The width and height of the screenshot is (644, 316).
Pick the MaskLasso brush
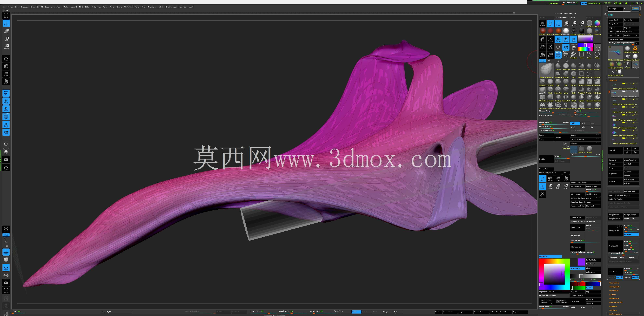tap(589, 82)
